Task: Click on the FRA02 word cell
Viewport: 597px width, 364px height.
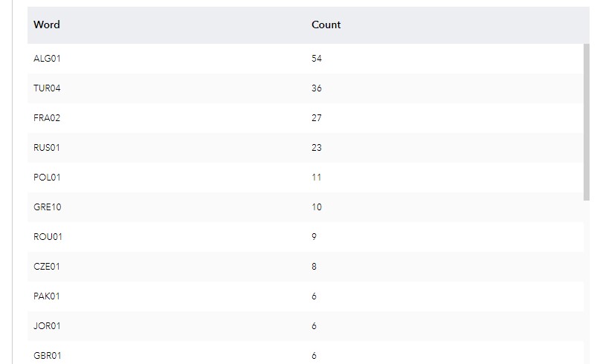Action: 47,118
